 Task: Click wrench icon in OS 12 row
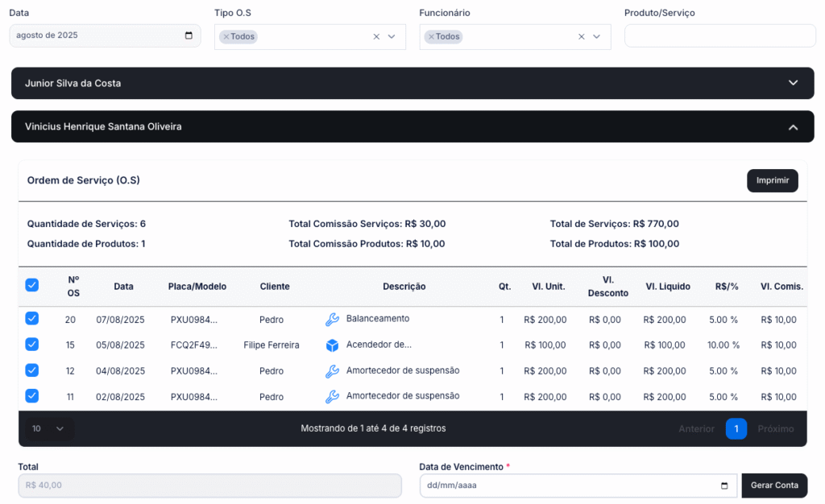coord(332,371)
